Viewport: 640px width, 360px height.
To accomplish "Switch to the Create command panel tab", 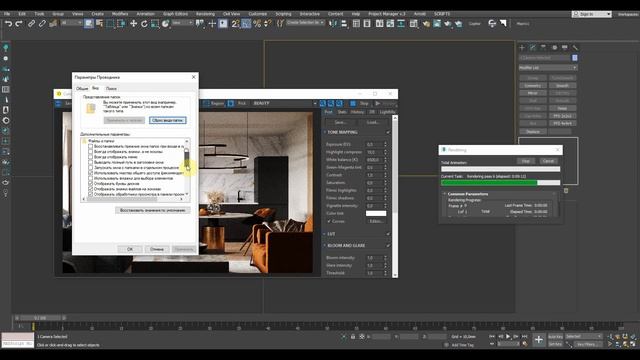I will coord(522,48).
